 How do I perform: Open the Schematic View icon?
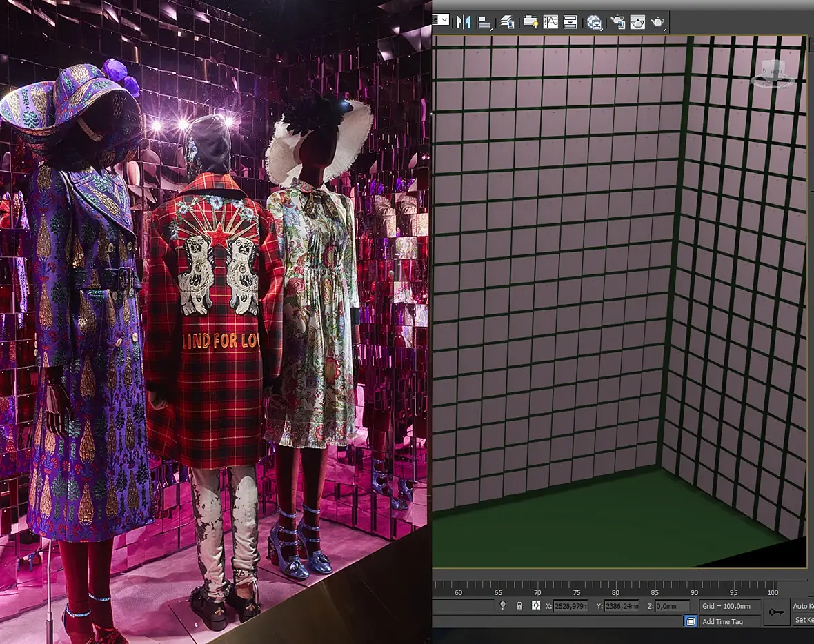(x=570, y=22)
